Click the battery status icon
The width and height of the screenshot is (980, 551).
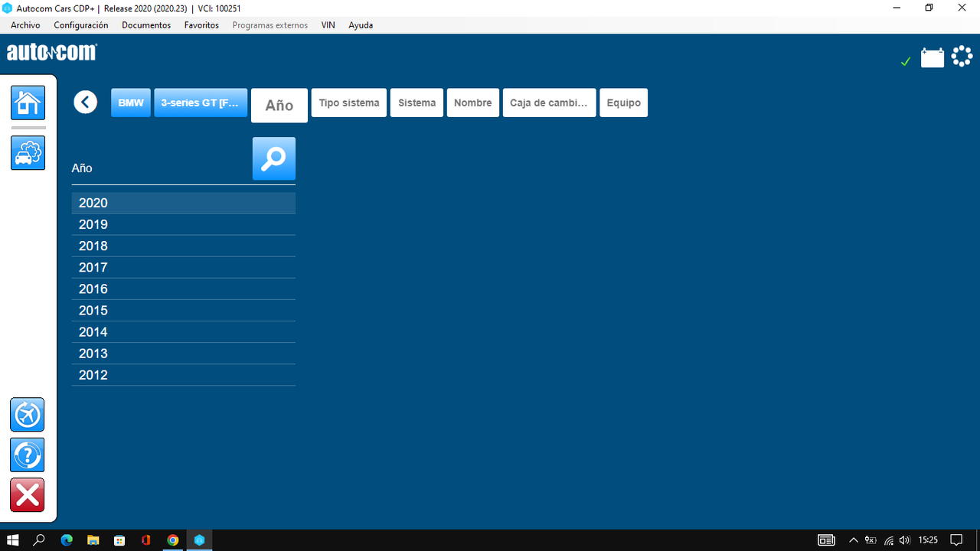[x=933, y=57]
